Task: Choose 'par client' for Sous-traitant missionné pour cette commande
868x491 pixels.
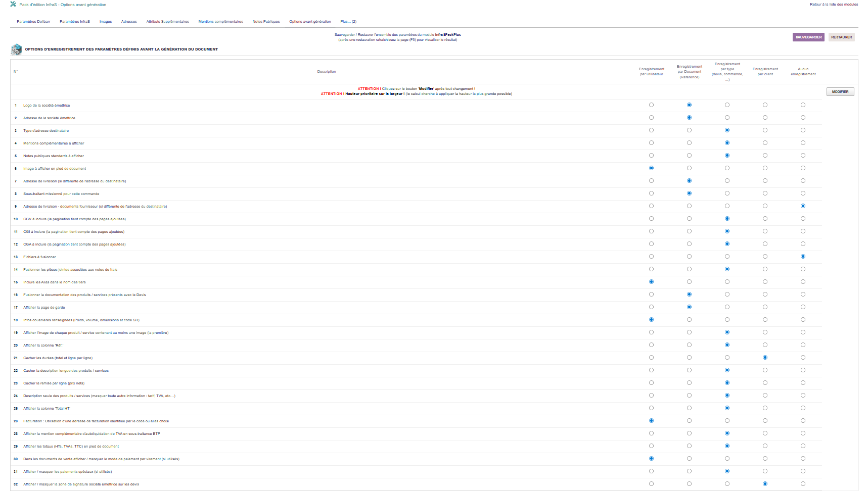Action: point(765,193)
